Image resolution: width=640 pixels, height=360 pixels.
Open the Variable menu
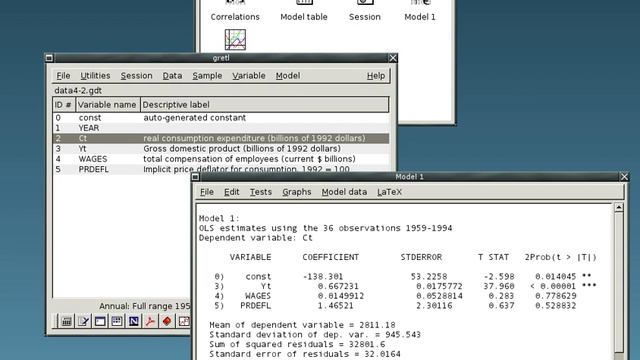(249, 76)
